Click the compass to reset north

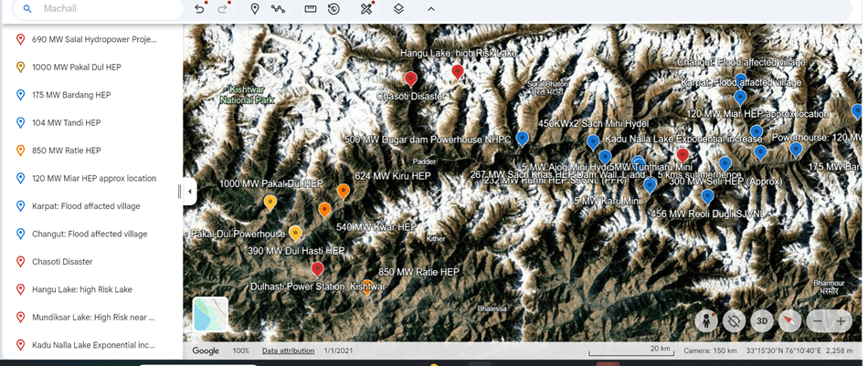tap(789, 321)
